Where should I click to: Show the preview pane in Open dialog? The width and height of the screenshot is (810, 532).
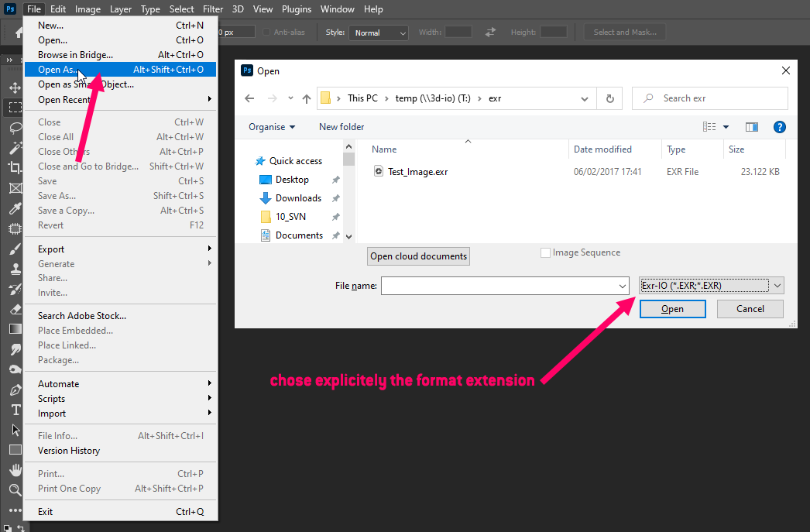click(752, 127)
